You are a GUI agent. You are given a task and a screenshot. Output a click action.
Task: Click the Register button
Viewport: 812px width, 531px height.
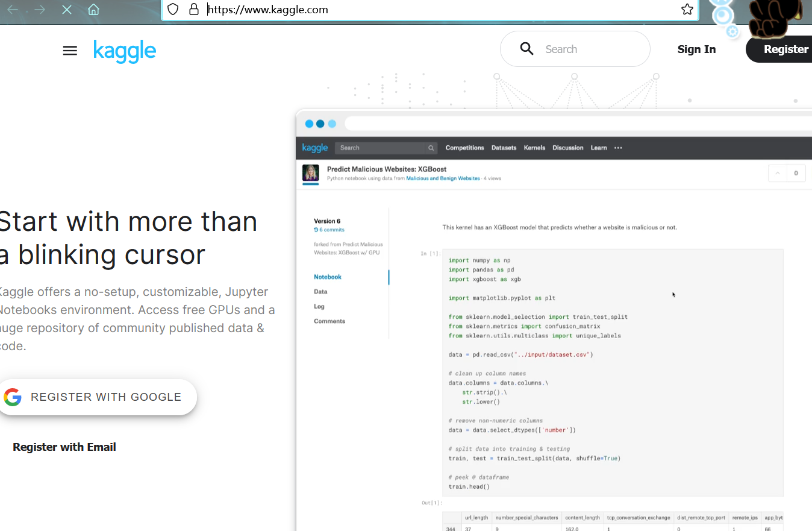click(779, 49)
